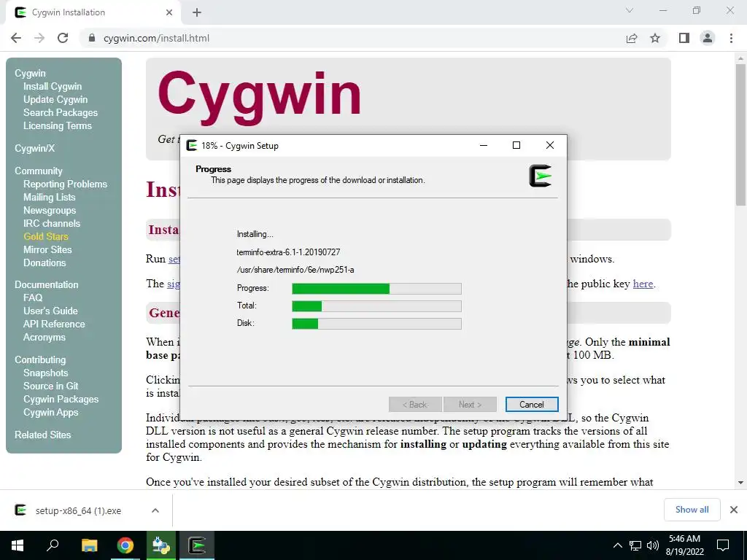Click the Progress bar in setup
747x560 pixels.
376,288
